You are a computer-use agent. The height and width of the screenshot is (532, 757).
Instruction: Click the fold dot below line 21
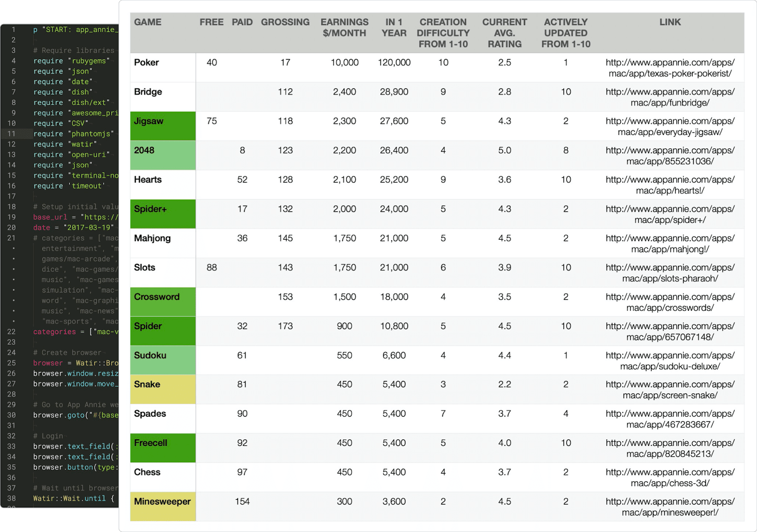point(13,248)
